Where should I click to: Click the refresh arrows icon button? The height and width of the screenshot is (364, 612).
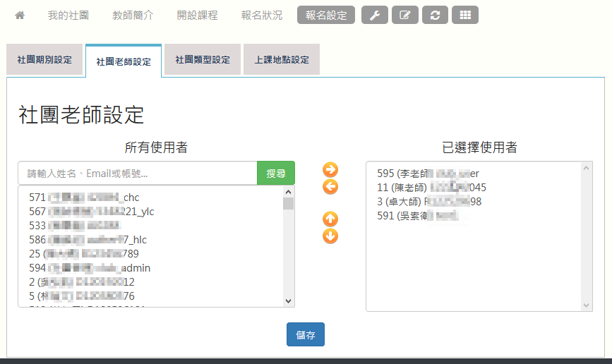point(435,15)
